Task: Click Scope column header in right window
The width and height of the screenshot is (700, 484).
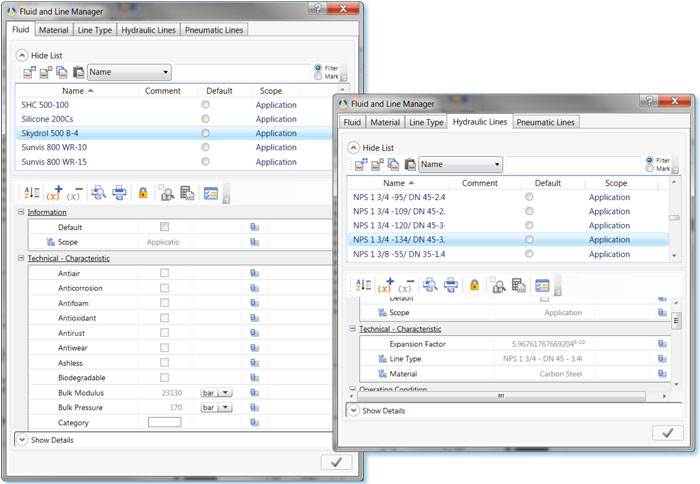Action: tap(616, 183)
